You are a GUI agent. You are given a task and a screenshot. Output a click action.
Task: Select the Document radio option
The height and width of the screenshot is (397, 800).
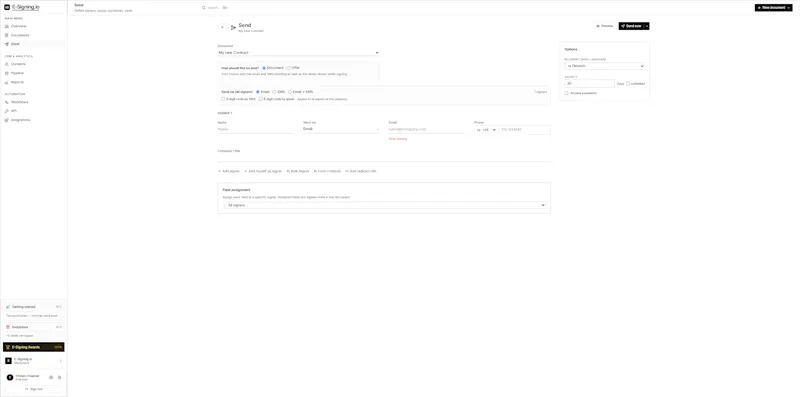[x=264, y=68]
